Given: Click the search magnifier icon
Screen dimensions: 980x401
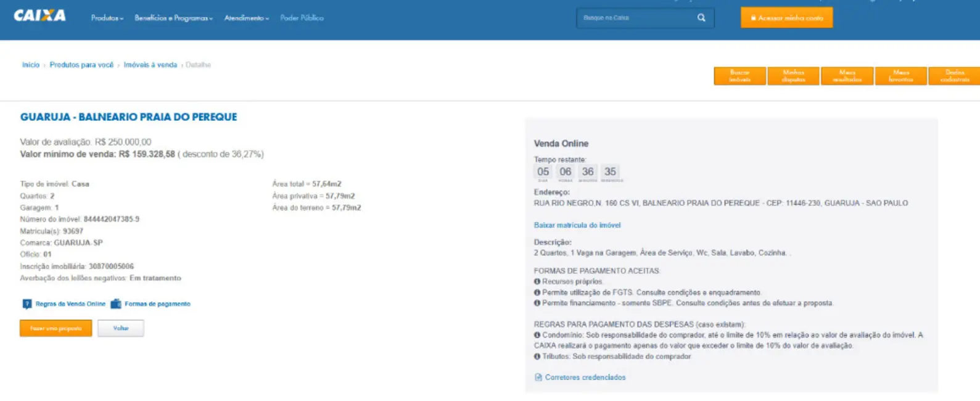Looking at the screenshot, I should [x=701, y=18].
